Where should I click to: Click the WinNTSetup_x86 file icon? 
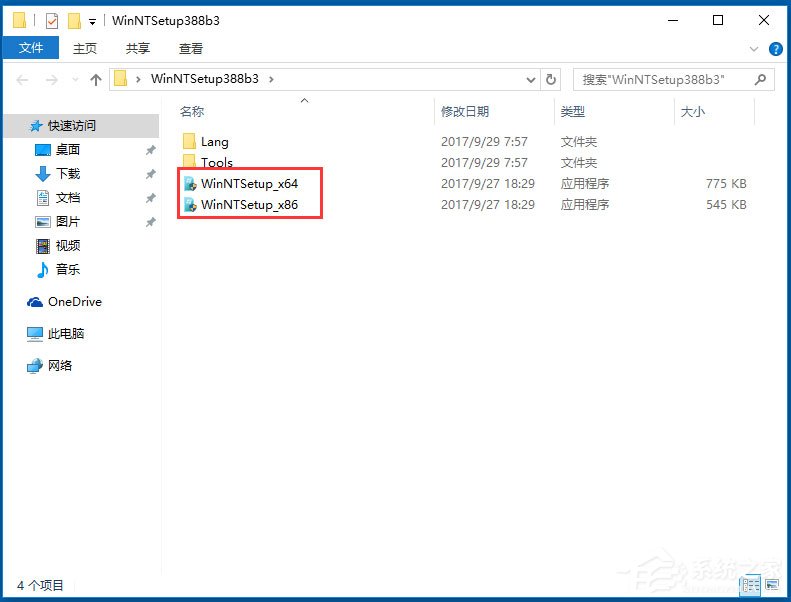click(x=190, y=205)
